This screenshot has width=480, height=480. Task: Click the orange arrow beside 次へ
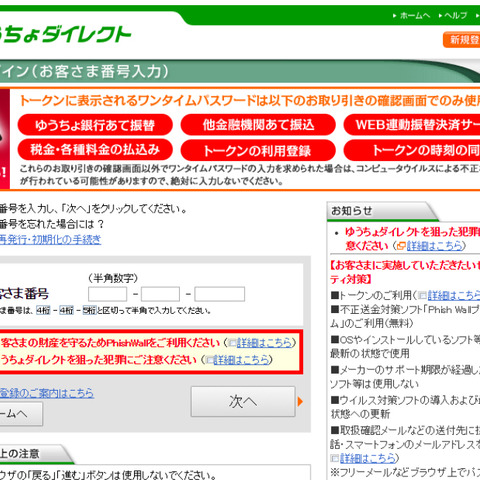(x=300, y=402)
